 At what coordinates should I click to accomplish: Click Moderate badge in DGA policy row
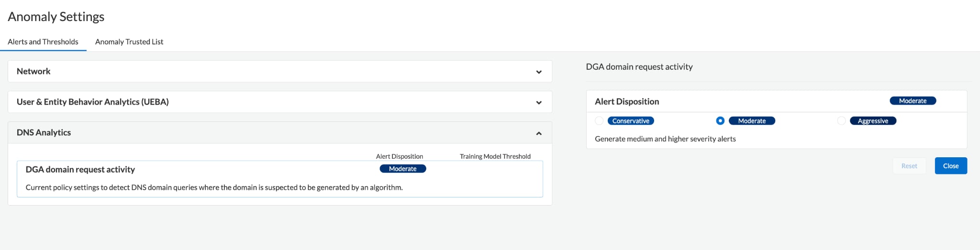pyautogui.click(x=403, y=169)
